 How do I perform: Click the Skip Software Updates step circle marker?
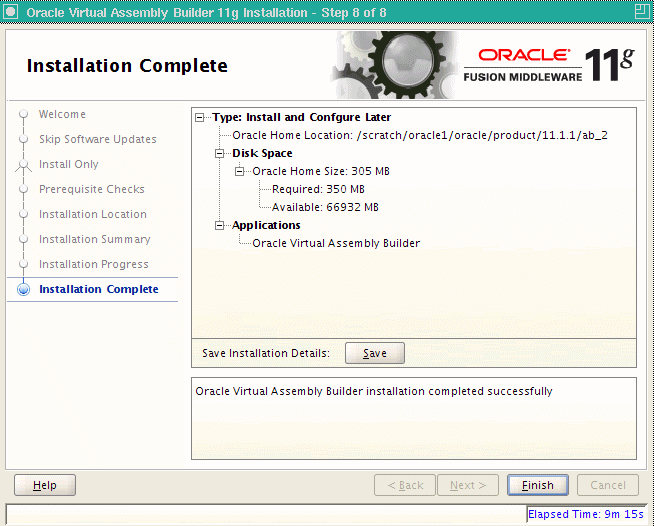tap(24, 139)
